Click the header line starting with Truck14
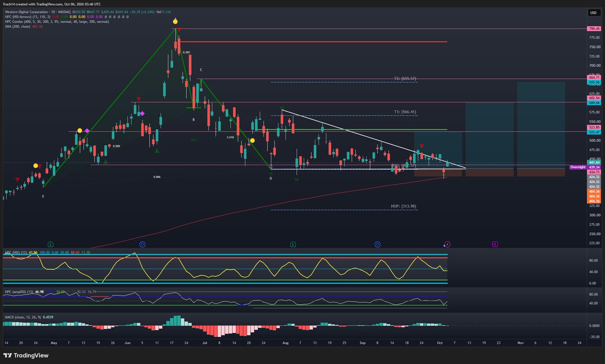Viewport: 605px width, 364px height. click(51, 4)
